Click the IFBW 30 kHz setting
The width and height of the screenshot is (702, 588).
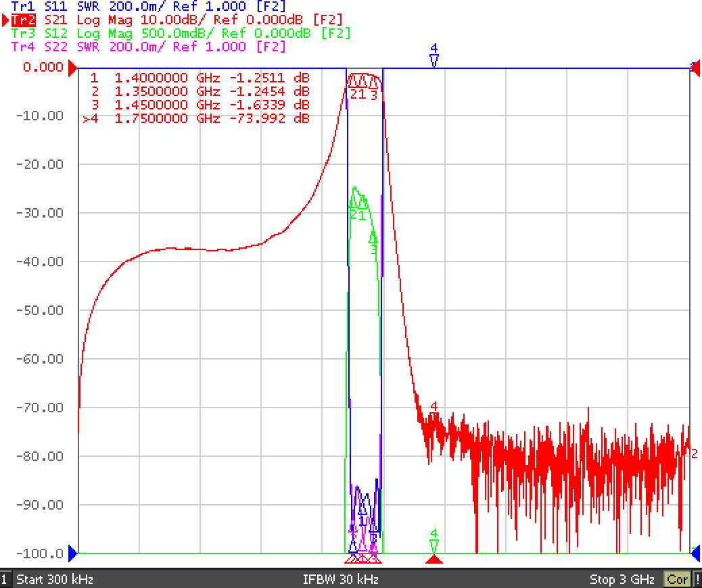(x=341, y=579)
